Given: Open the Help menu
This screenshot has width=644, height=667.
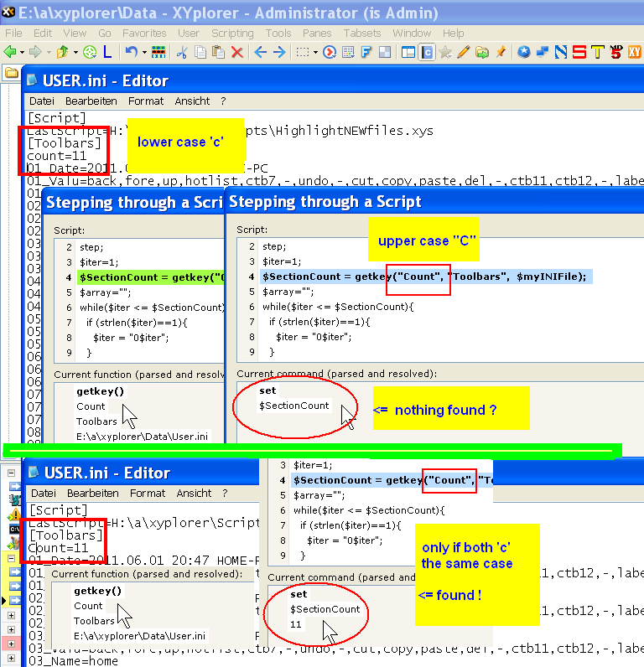Looking at the screenshot, I should pos(454,34).
